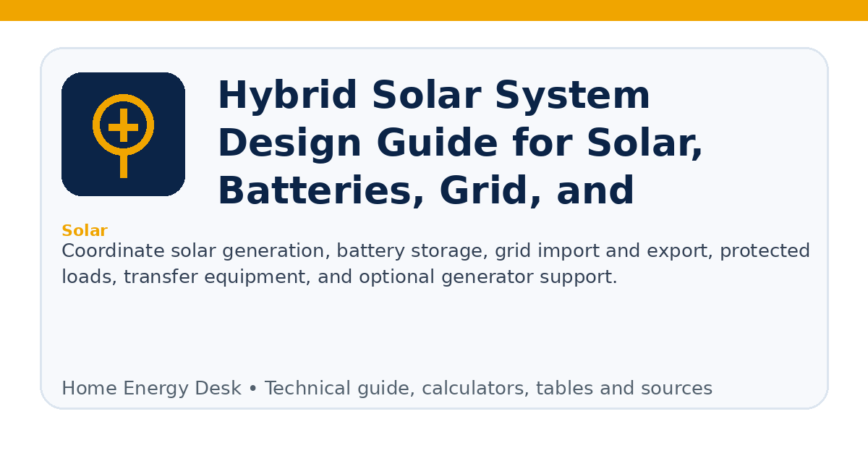Click the orange "Solar" category label

(x=85, y=231)
